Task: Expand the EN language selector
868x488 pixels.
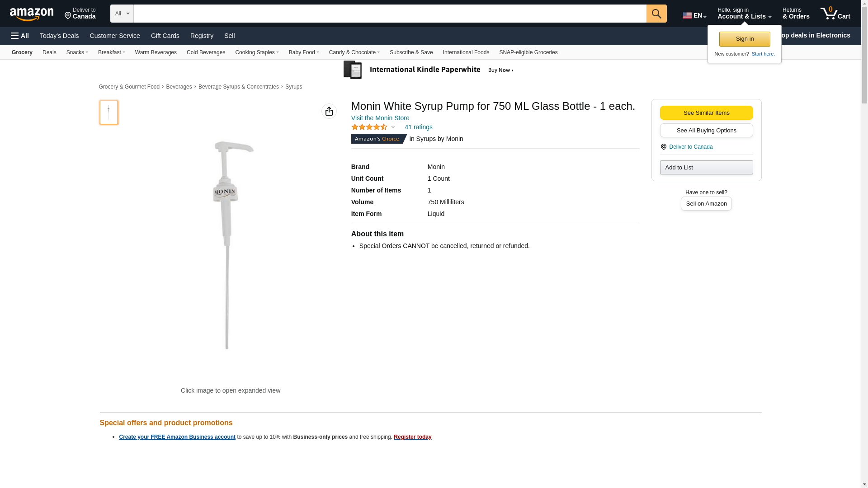Action: coord(694,15)
